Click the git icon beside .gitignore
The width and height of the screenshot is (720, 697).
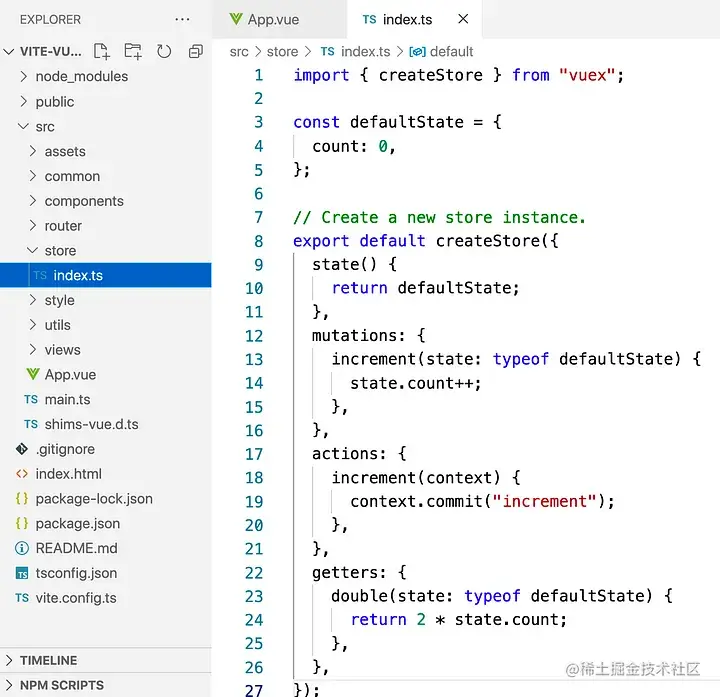(x=22, y=449)
